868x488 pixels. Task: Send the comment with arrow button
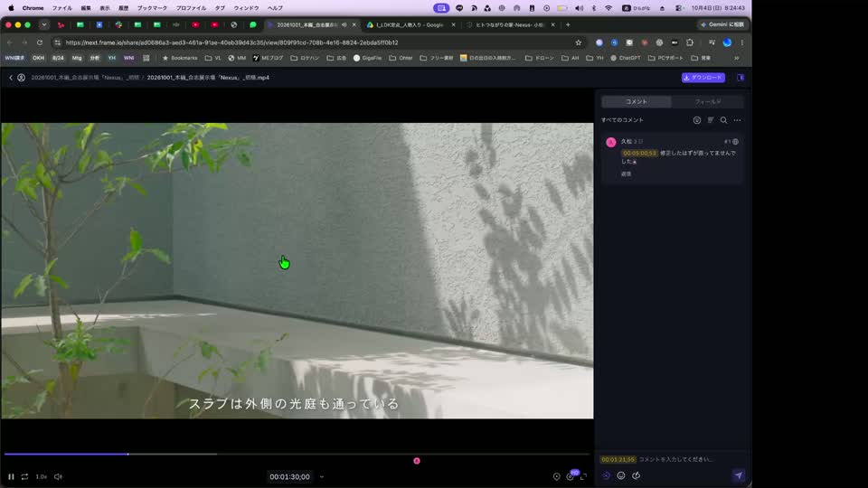pyautogui.click(x=739, y=475)
